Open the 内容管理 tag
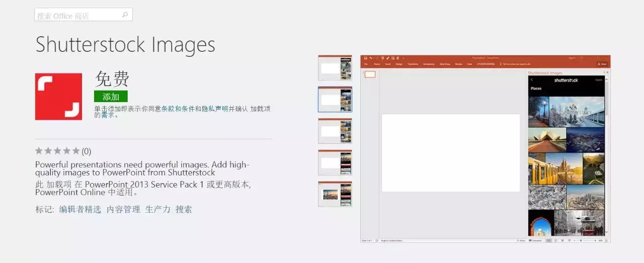The width and height of the screenshot is (644, 263). point(123,209)
